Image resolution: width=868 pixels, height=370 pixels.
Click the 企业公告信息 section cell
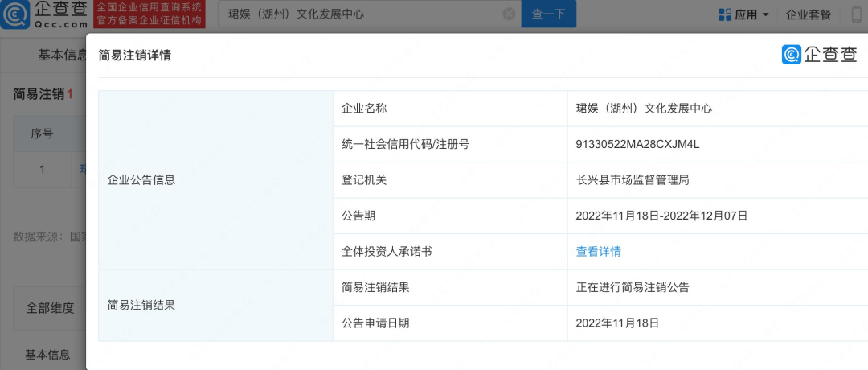(216, 180)
